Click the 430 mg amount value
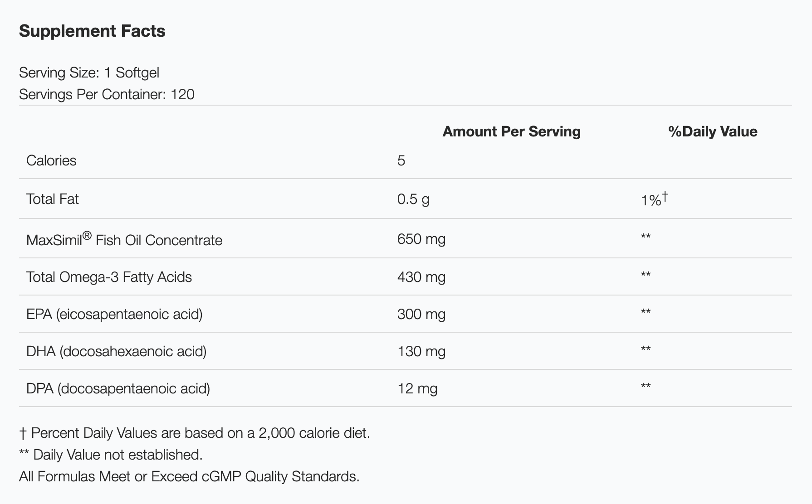812x504 pixels. point(421,277)
